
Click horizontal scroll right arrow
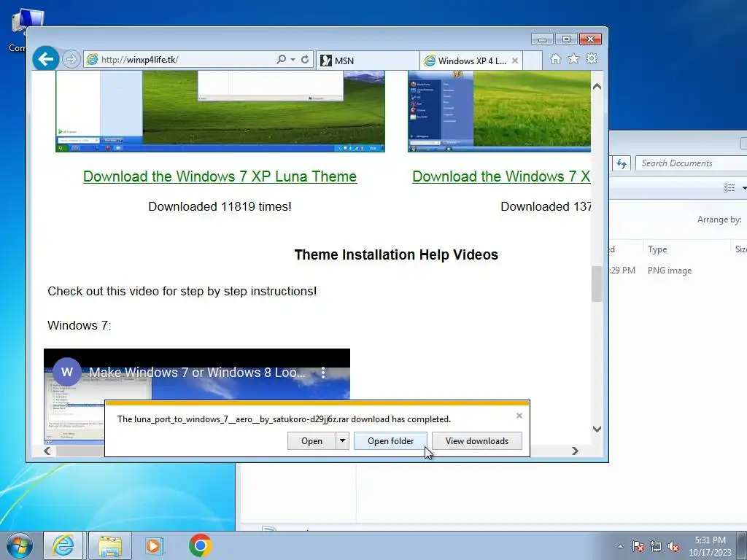click(x=575, y=451)
